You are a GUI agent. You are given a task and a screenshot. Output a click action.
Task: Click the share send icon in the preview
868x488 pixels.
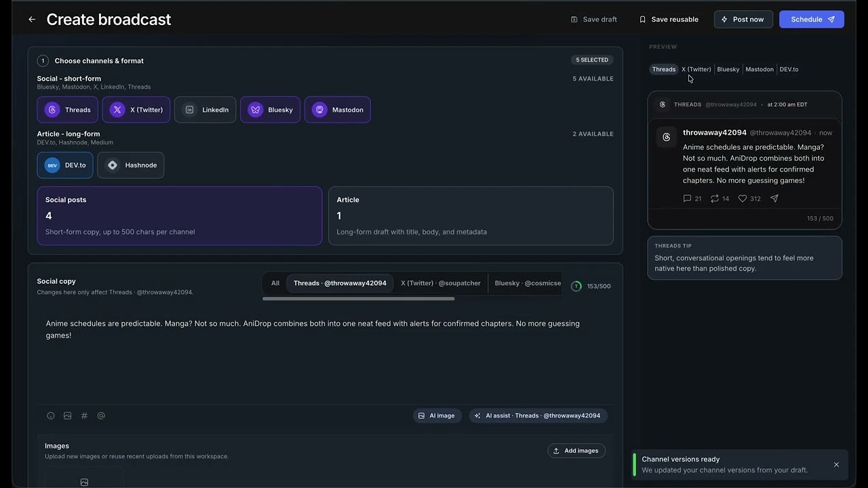(x=774, y=199)
